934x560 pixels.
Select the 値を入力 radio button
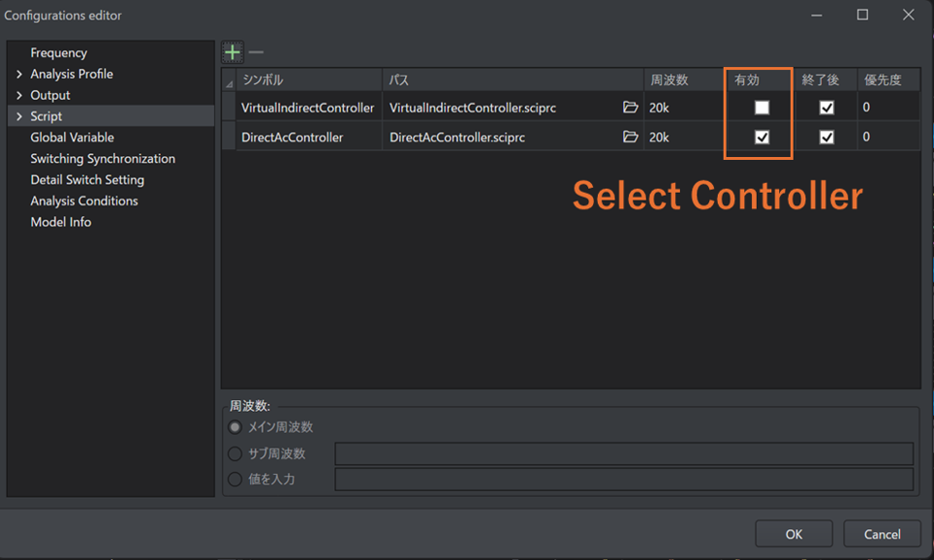click(x=234, y=479)
